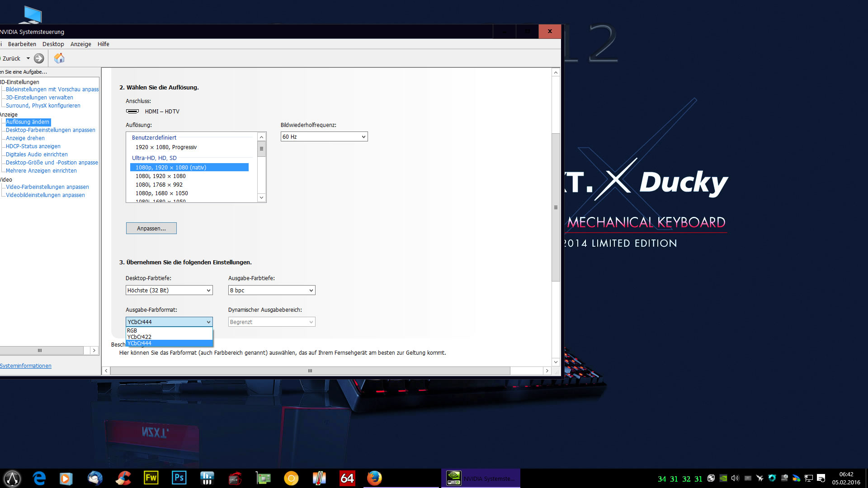Open CCleaner from the taskbar

123,478
